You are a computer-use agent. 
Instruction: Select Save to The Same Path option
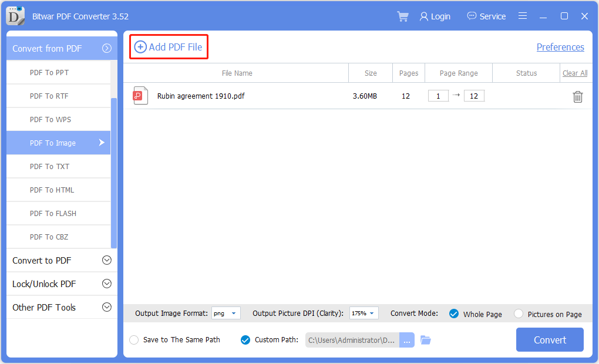coord(134,340)
